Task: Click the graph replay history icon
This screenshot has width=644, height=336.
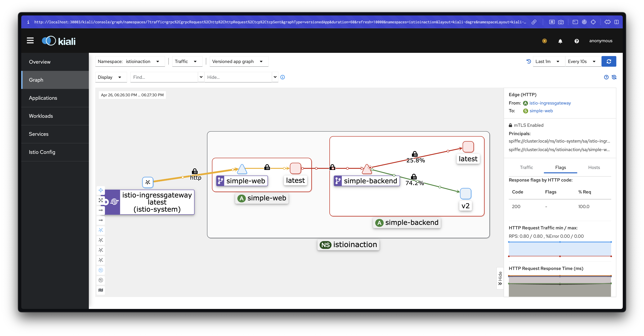Action: tap(528, 61)
